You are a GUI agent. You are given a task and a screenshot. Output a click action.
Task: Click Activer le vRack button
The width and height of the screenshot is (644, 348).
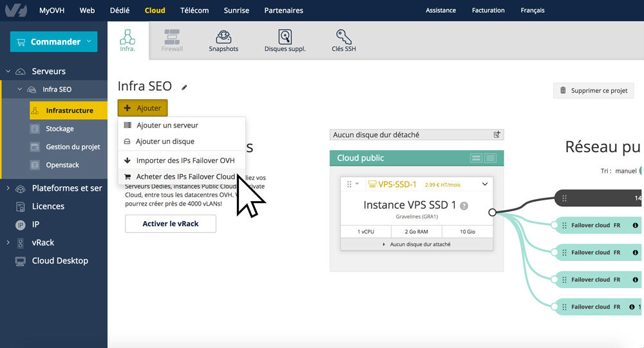[171, 224]
